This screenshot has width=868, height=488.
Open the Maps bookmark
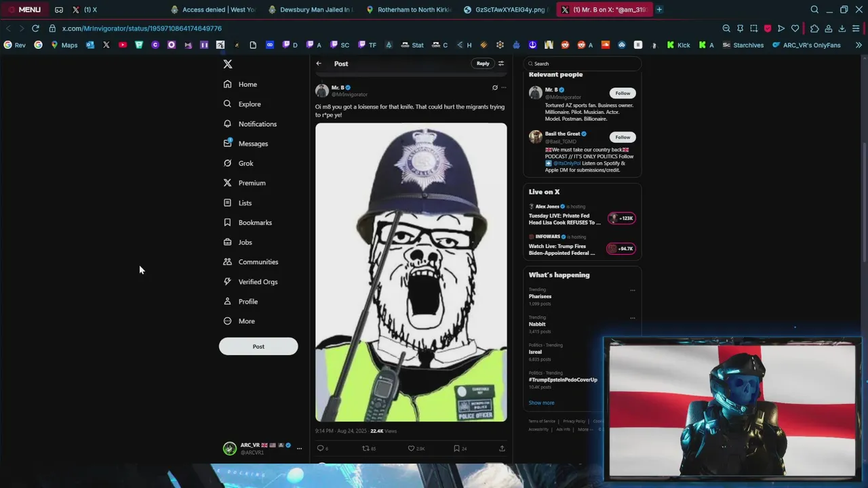coord(64,45)
